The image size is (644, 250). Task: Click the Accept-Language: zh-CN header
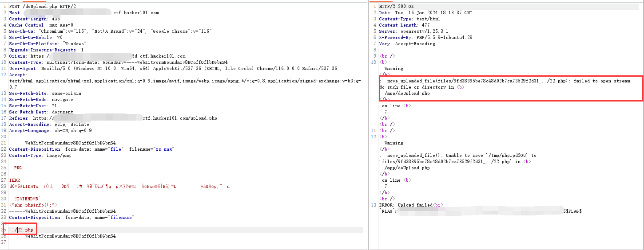pos(50,131)
